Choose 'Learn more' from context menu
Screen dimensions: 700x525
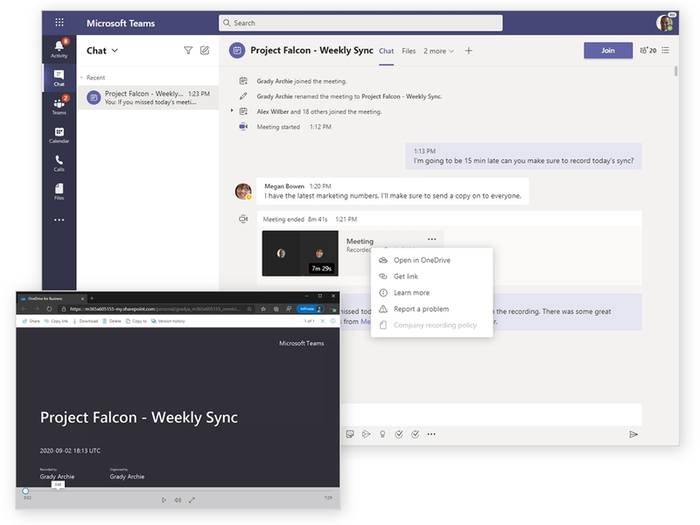[x=432, y=293]
